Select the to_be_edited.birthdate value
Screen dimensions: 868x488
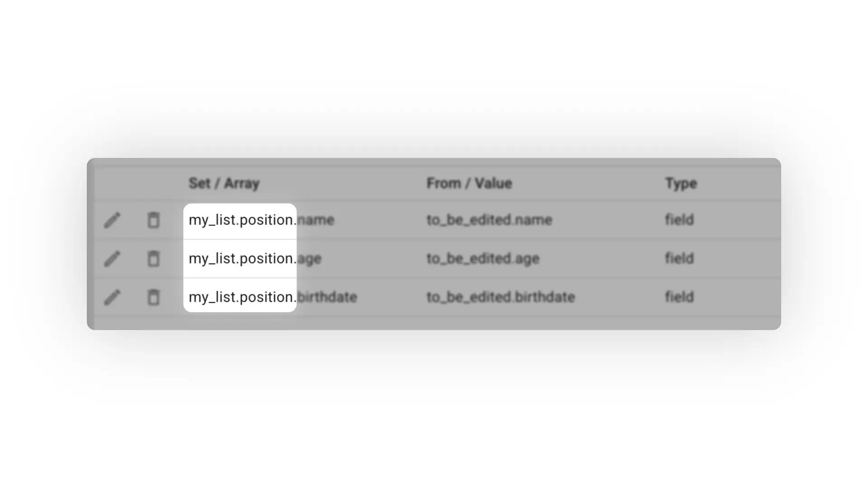501,297
